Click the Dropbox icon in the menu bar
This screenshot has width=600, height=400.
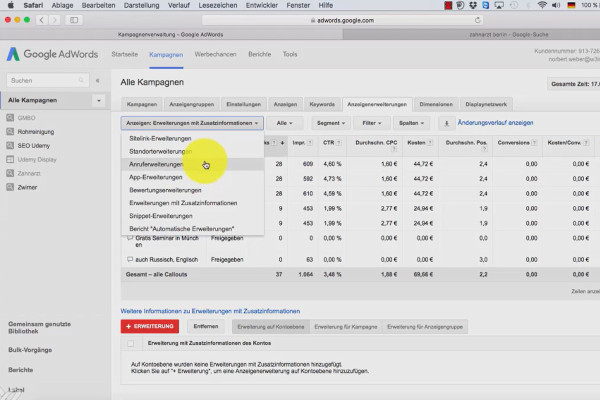tap(473, 5)
